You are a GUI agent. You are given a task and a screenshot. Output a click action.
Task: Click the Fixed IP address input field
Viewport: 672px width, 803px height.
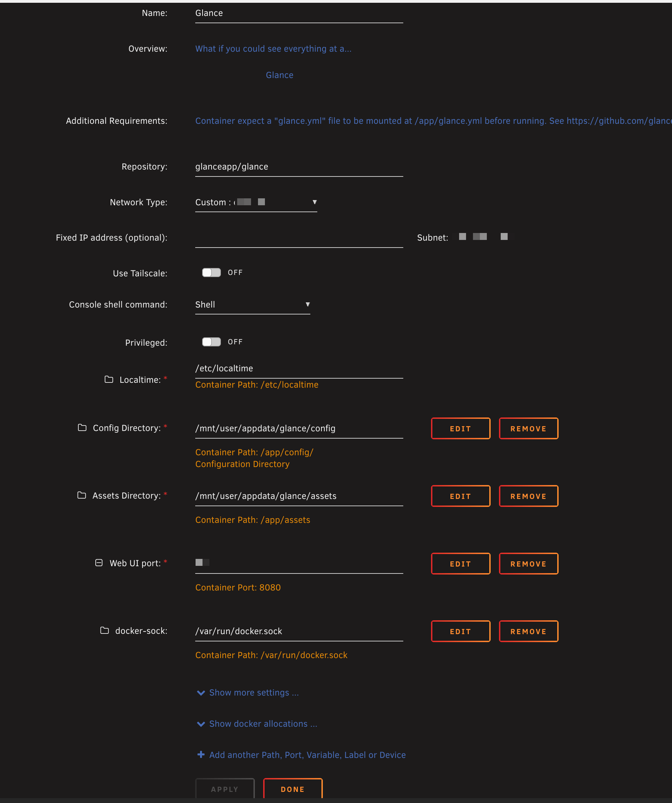pyautogui.click(x=299, y=238)
